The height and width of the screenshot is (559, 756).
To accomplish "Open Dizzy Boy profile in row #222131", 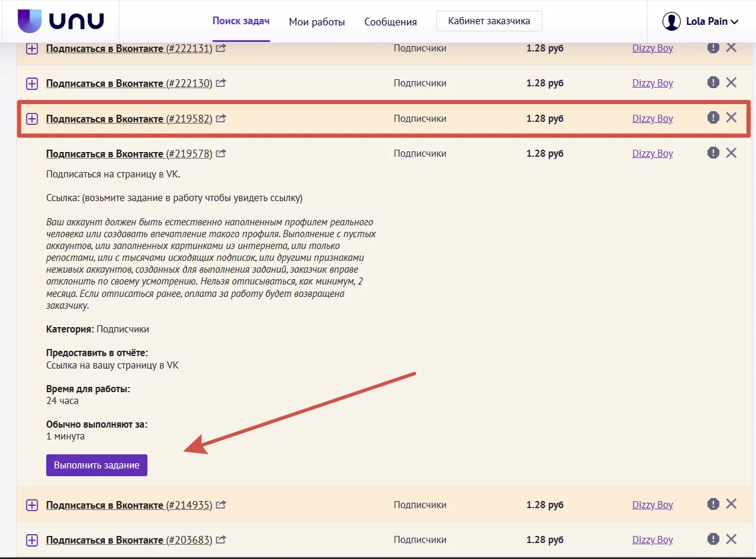I will pyautogui.click(x=652, y=49).
